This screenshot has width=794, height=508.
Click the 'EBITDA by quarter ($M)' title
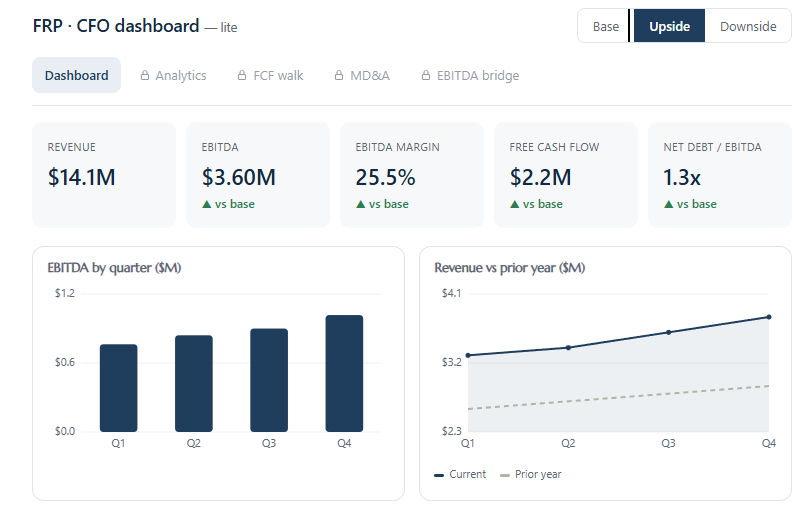[114, 267]
